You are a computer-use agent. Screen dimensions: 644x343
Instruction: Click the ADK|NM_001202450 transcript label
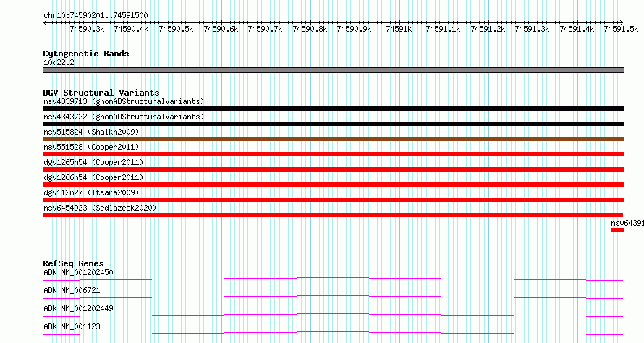pos(78,272)
